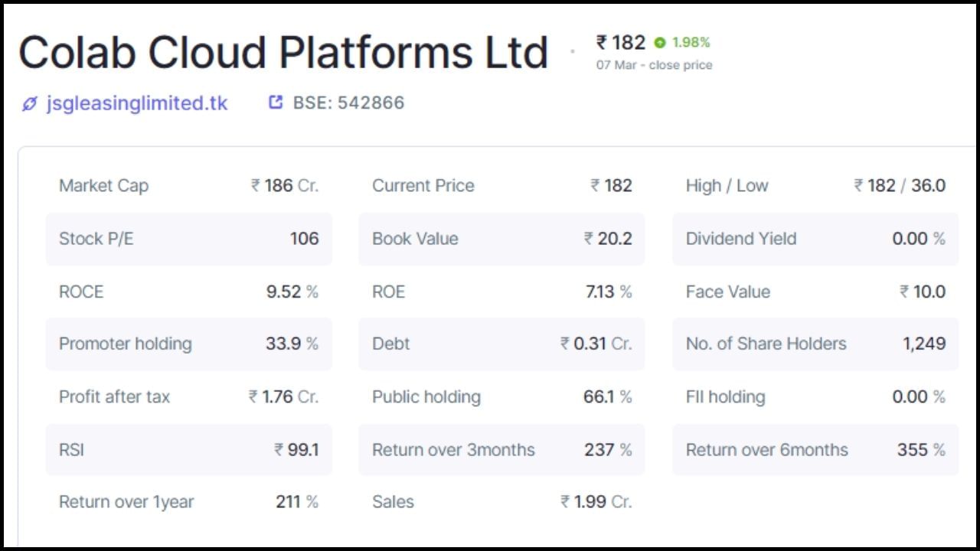Click the chain link icon beside website
This screenshot has height=551, width=980.
[x=29, y=103]
